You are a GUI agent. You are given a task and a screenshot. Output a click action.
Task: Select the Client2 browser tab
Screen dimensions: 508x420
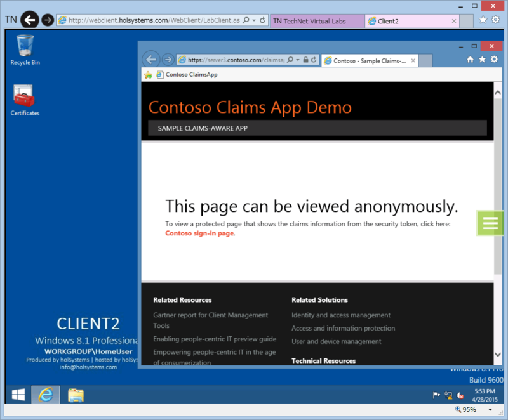407,22
